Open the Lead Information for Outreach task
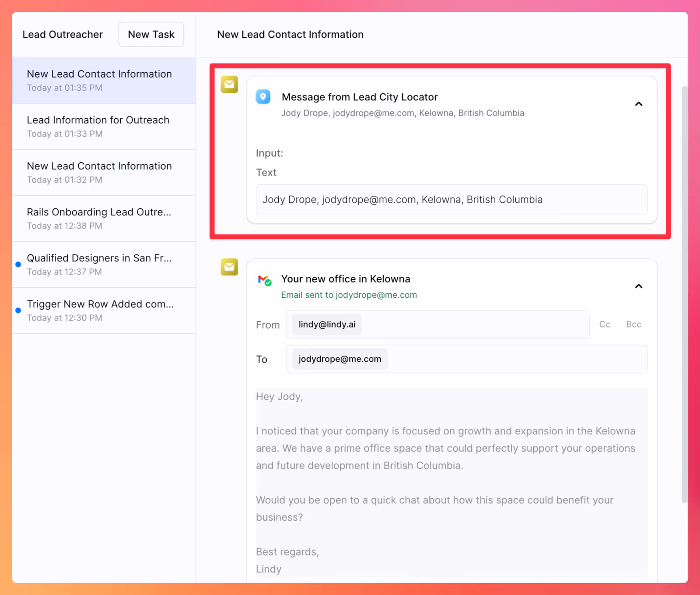Image resolution: width=700 pixels, height=595 pixels. pyautogui.click(x=104, y=127)
